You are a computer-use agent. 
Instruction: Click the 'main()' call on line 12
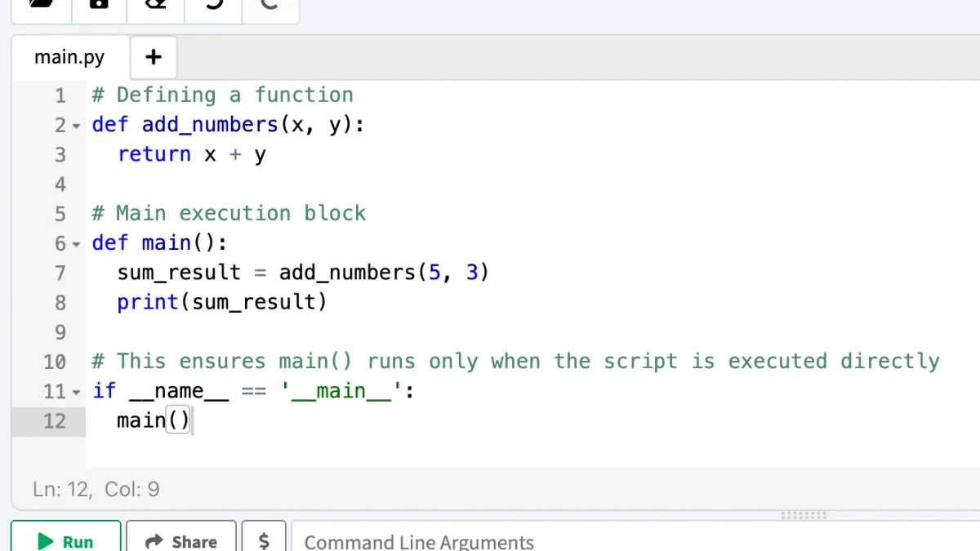[153, 420]
